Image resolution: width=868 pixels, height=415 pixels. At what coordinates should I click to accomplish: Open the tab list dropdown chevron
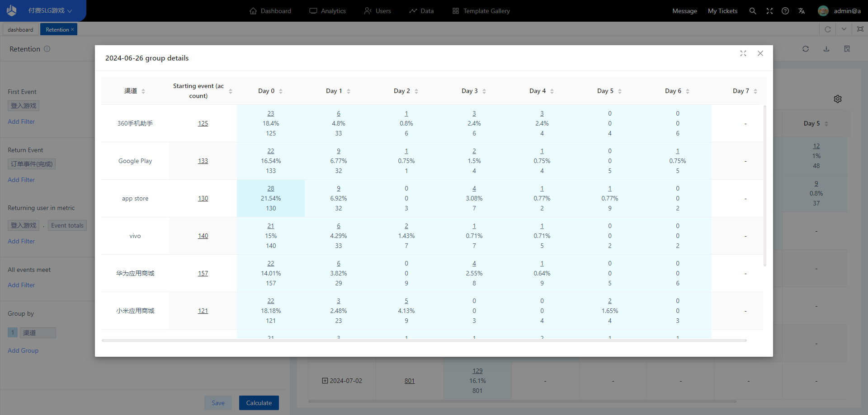844,29
